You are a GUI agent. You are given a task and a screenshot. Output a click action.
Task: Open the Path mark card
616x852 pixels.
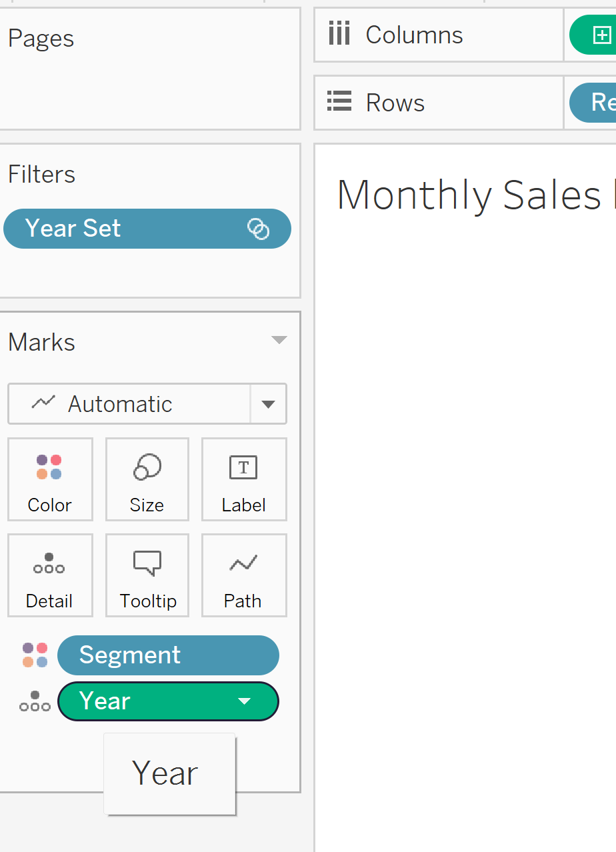pos(244,575)
